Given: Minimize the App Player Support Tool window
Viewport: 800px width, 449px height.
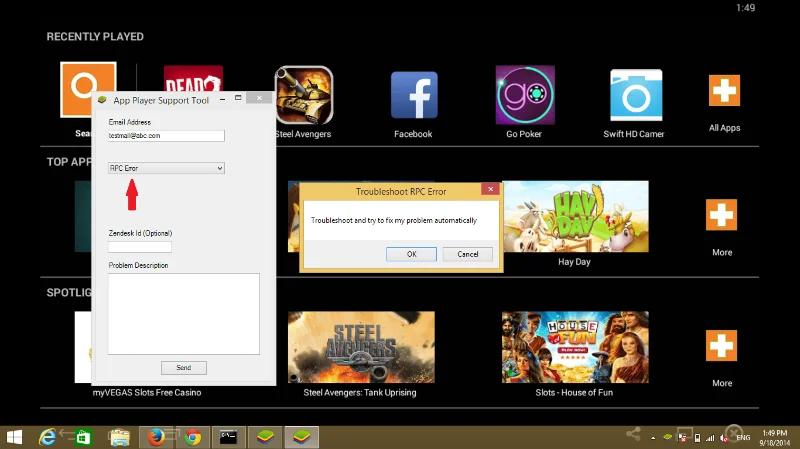Looking at the screenshot, I should point(222,99).
